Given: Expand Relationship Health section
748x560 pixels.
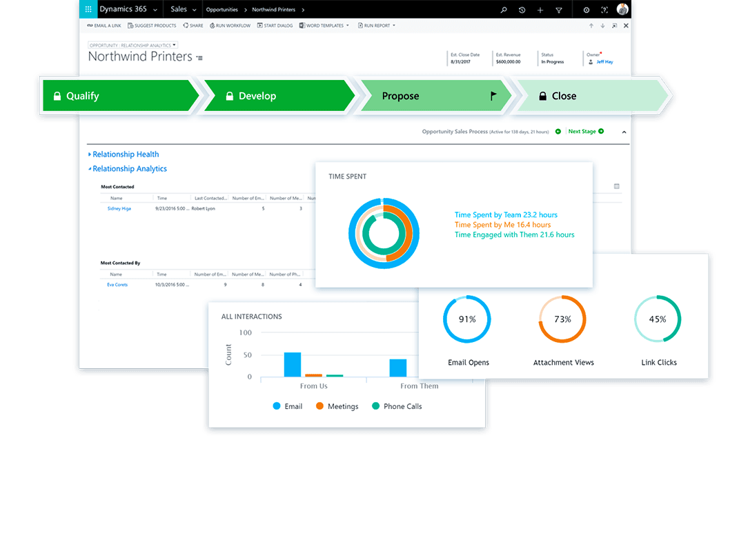Looking at the screenshot, I should click(124, 154).
